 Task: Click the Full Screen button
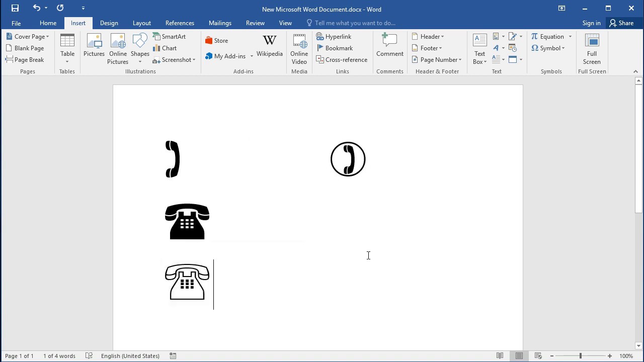[x=592, y=49]
